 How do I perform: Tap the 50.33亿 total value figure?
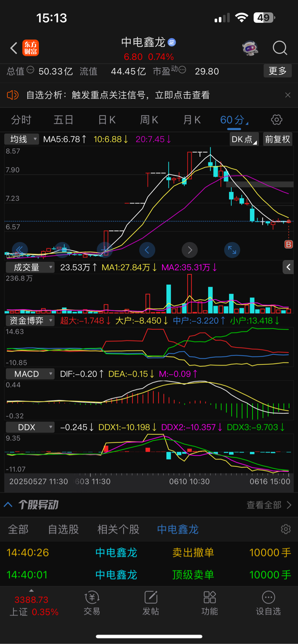55,71
